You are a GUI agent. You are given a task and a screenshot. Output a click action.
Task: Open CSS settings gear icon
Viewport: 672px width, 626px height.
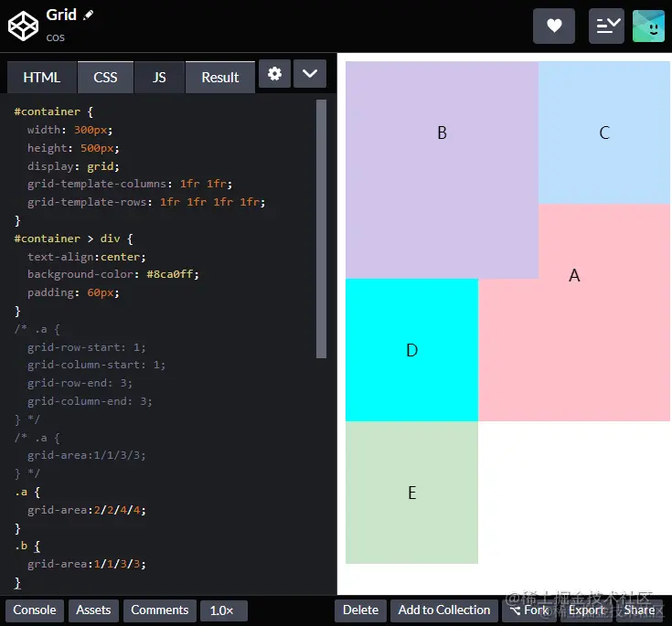(x=274, y=74)
